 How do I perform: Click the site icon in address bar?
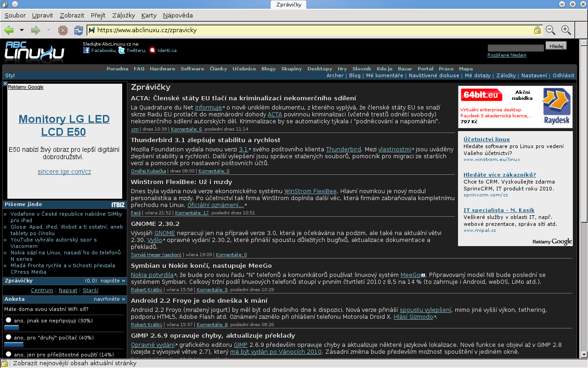click(91, 30)
